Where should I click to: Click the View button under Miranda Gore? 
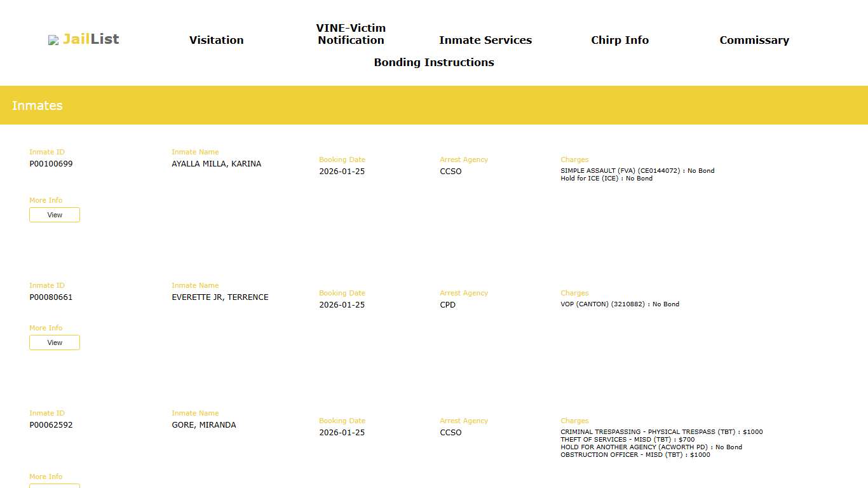coord(55,485)
